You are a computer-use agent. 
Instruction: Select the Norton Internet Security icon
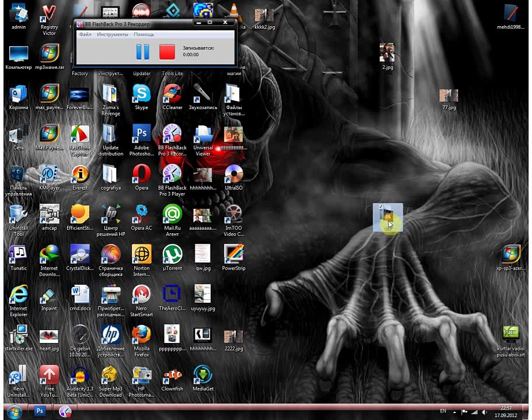coord(142,261)
